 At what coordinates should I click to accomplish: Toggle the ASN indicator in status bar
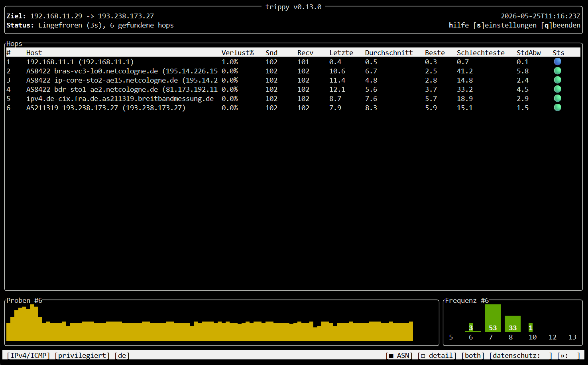(x=399, y=355)
